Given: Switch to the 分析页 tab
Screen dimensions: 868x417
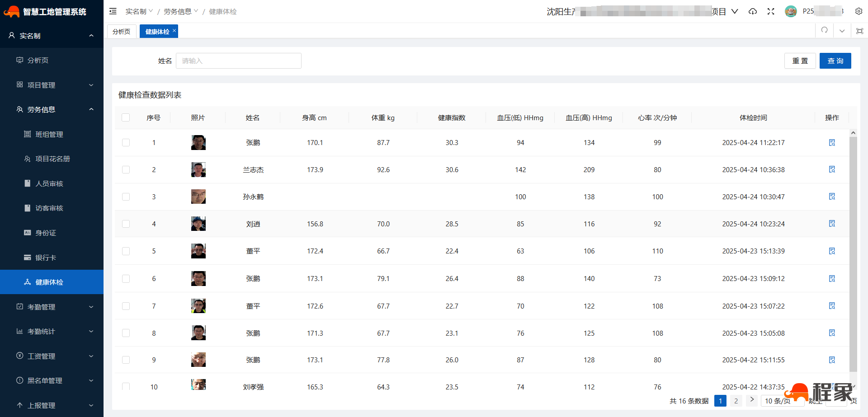Looking at the screenshot, I should click(121, 31).
